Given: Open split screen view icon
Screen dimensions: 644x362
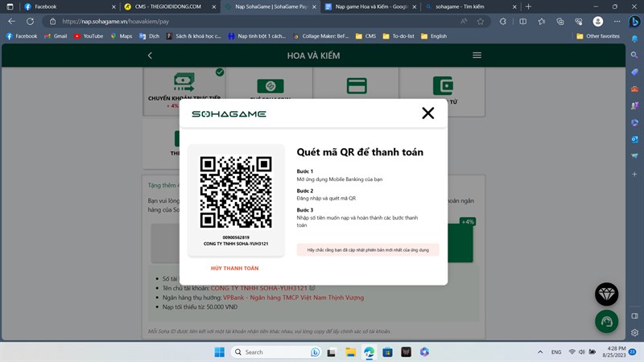Looking at the screenshot, I should coord(522,22).
